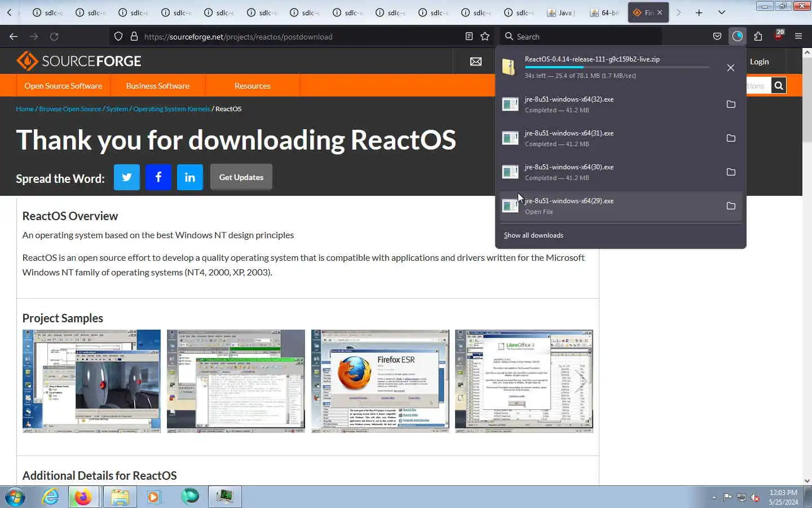The height and width of the screenshot is (508, 812).
Task: Share ReactOS on LinkedIn
Action: click(190, 177)
